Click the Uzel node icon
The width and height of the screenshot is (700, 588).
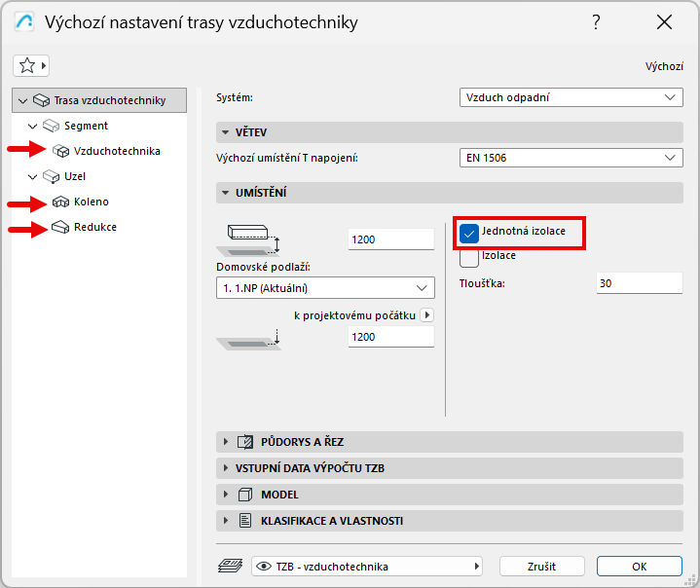coord(51,177)
